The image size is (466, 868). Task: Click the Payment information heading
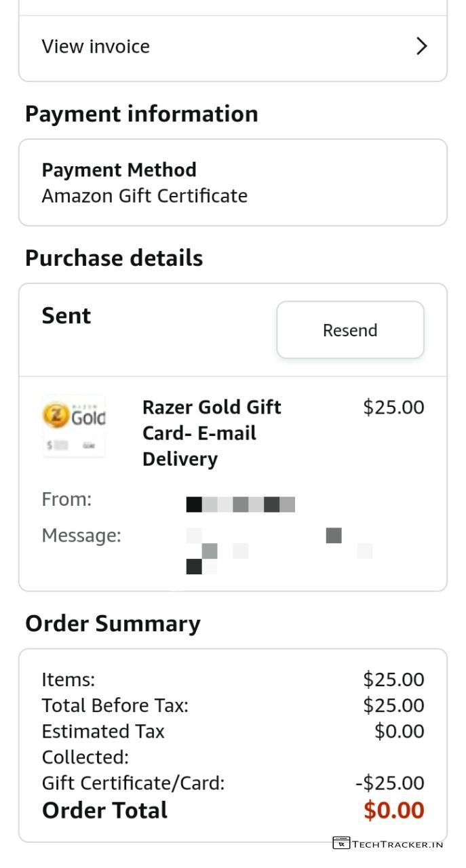(141, 114)
